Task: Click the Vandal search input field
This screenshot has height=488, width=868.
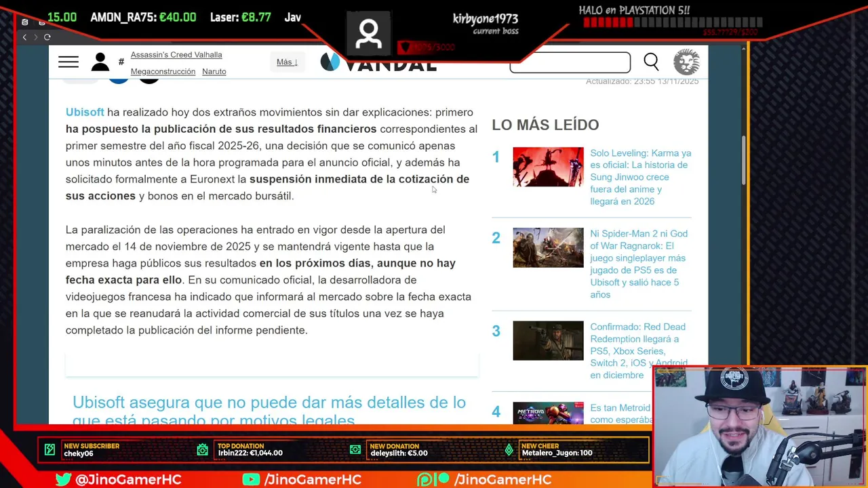Action: [x=570, y=62]
